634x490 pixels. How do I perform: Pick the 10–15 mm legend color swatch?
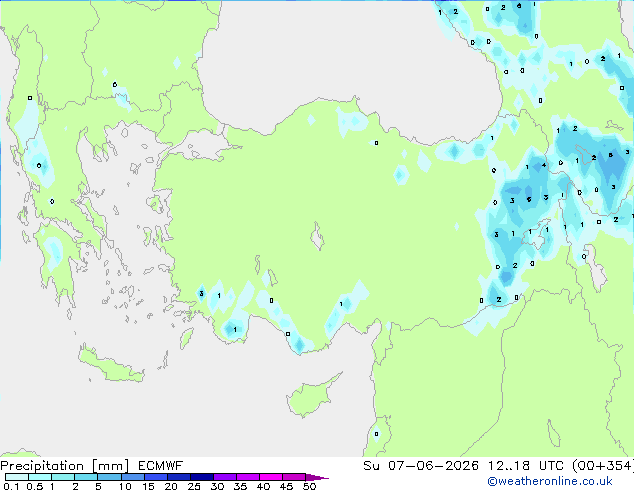[x=132, y=477]
